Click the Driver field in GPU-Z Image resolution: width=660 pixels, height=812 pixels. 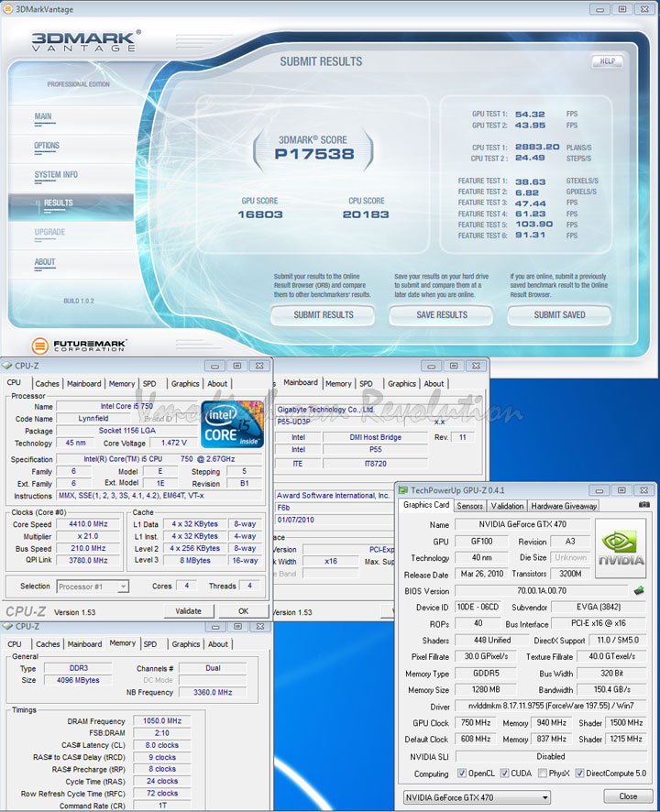[x=551, y=706]
